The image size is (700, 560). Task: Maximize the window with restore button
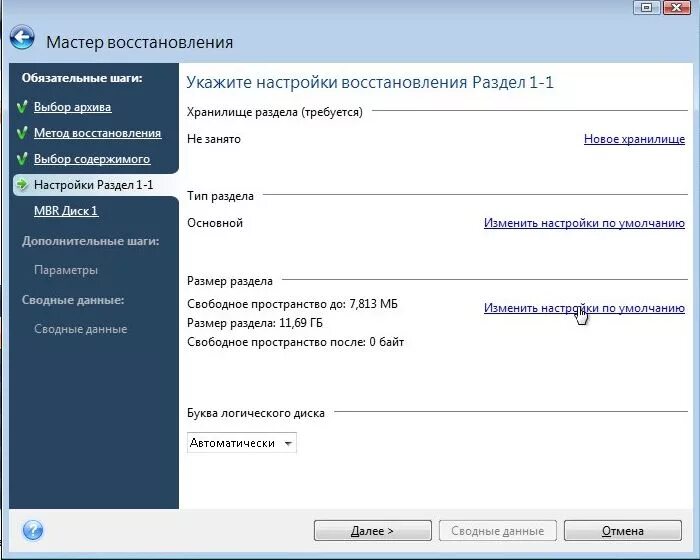646,7
